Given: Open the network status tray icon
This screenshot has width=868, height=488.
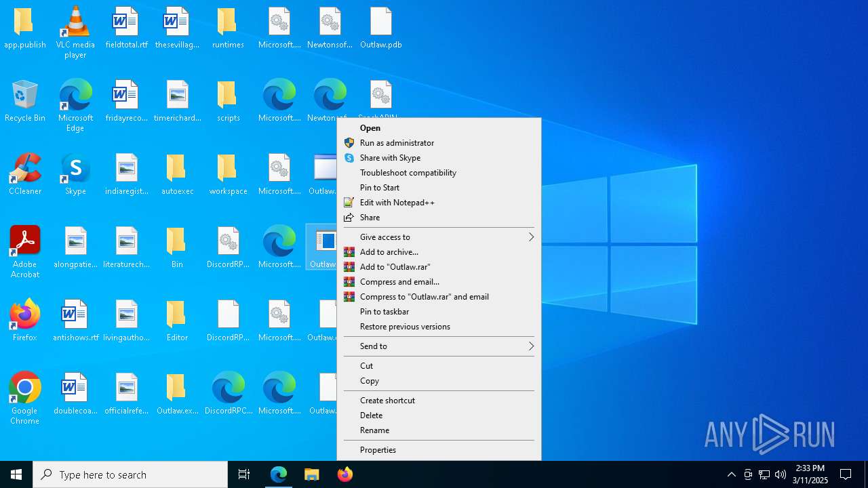Looking at the screenshot, I should click(764, 474).
